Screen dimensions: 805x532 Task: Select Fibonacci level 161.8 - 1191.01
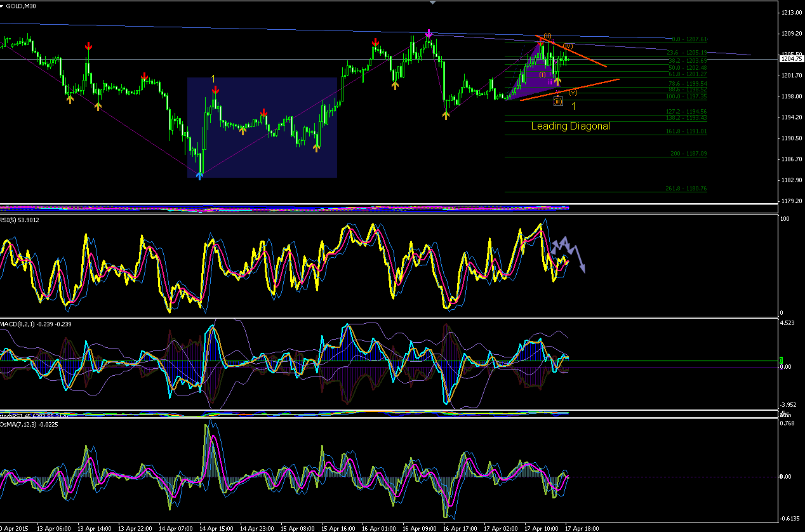(686, 131)
